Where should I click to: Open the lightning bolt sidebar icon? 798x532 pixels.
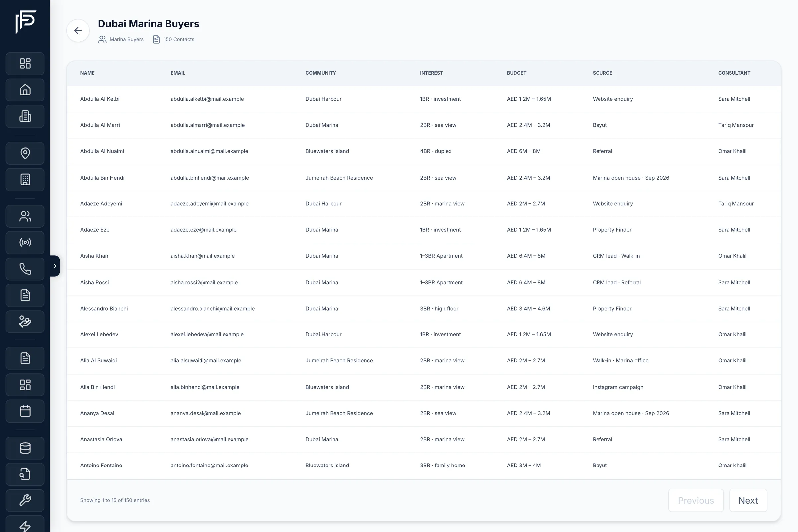25,524
